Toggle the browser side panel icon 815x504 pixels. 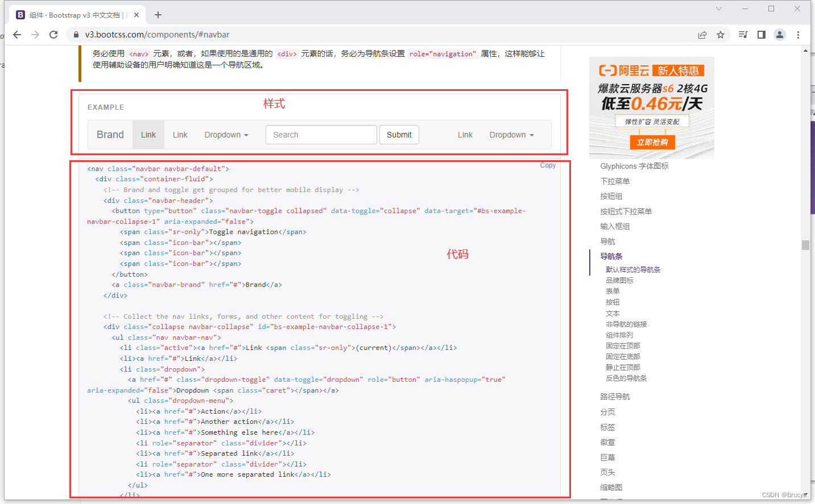click(762, 35)
